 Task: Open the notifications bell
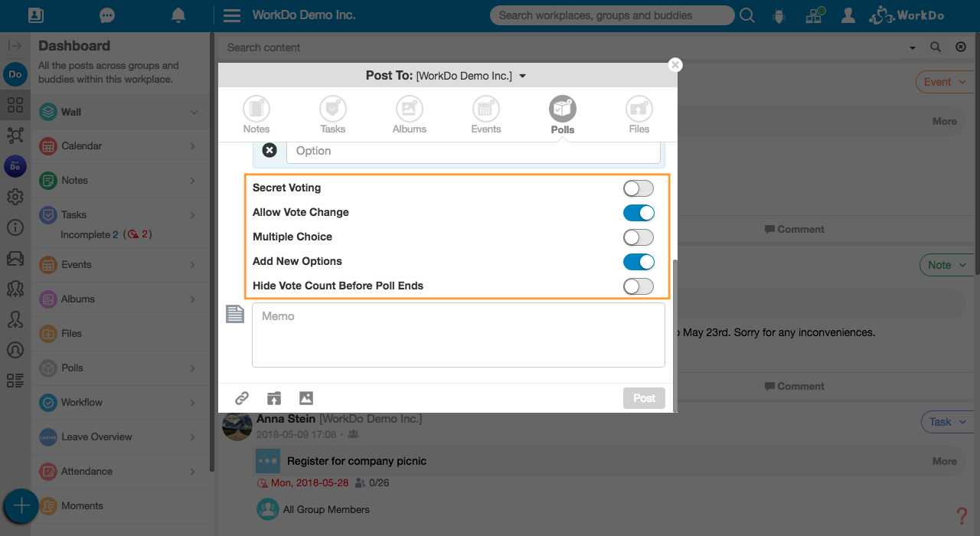[178, 15]
